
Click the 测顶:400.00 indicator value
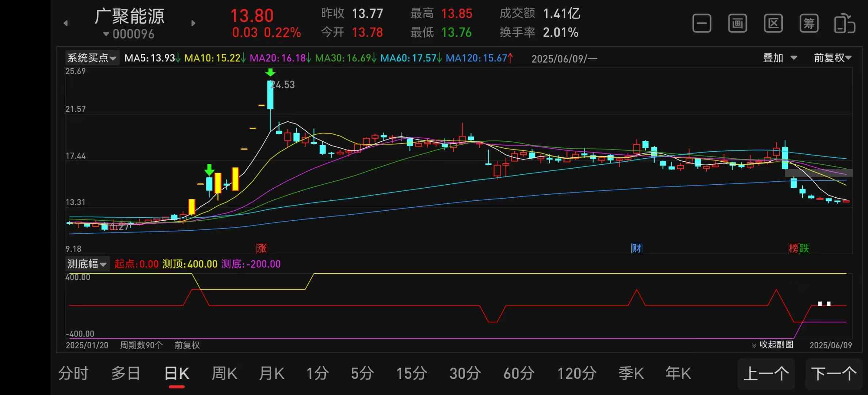(x=190, y=264)
